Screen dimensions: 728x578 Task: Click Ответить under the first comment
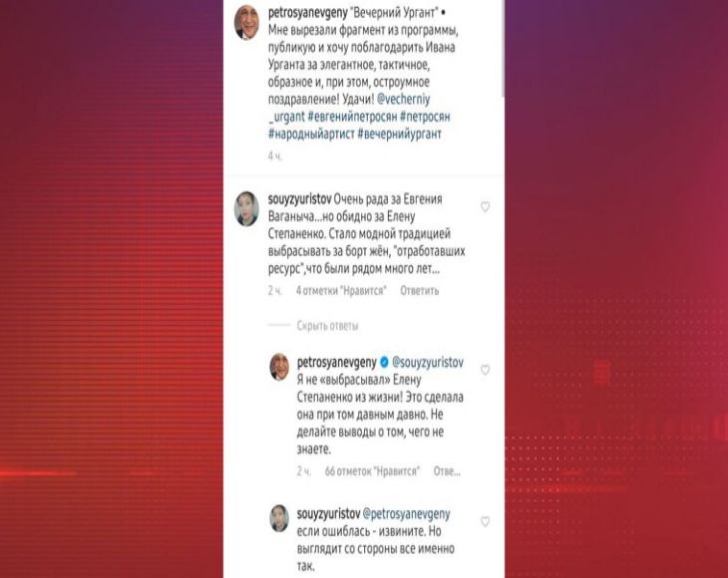pyautogui.click(x=419, y=291)
